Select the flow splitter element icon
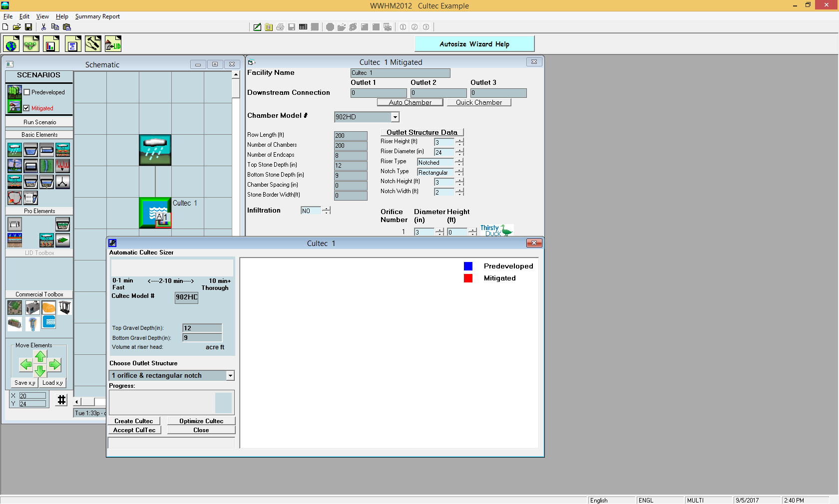Screen dimensions: 839x504 pyautogui.click(x=62, y=182)
